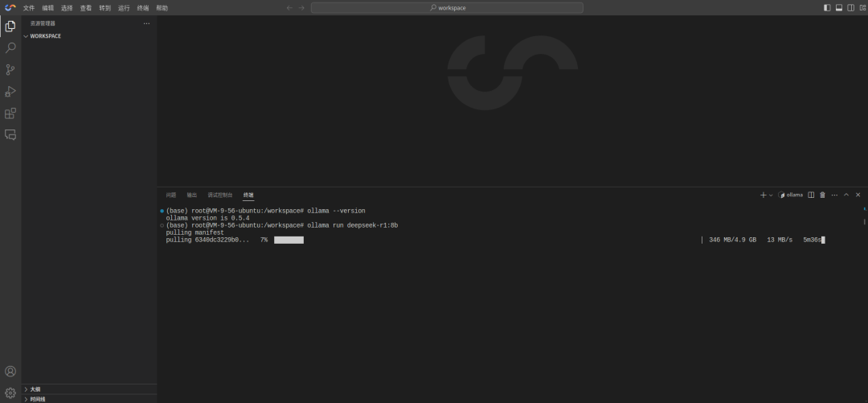Open the Search view in activity bar
This screenshot has width=868, height=403.
[x=10, y=48]
